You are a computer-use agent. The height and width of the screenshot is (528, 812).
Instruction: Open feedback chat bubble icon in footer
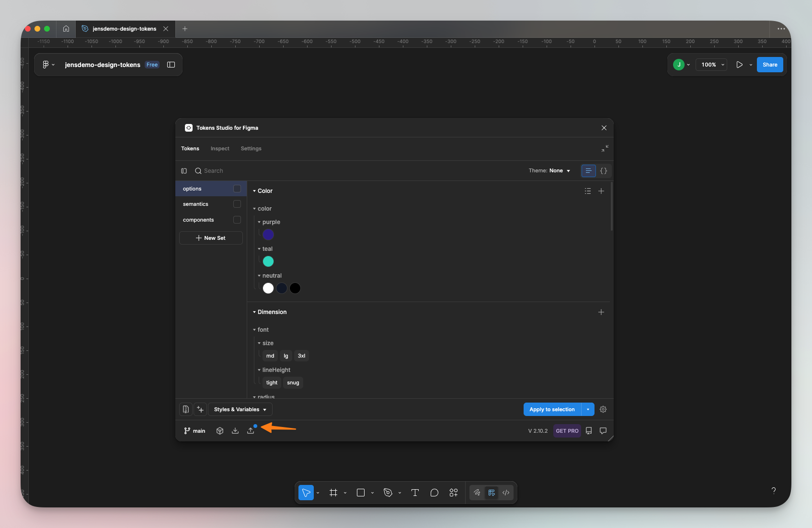click(603, 431)
